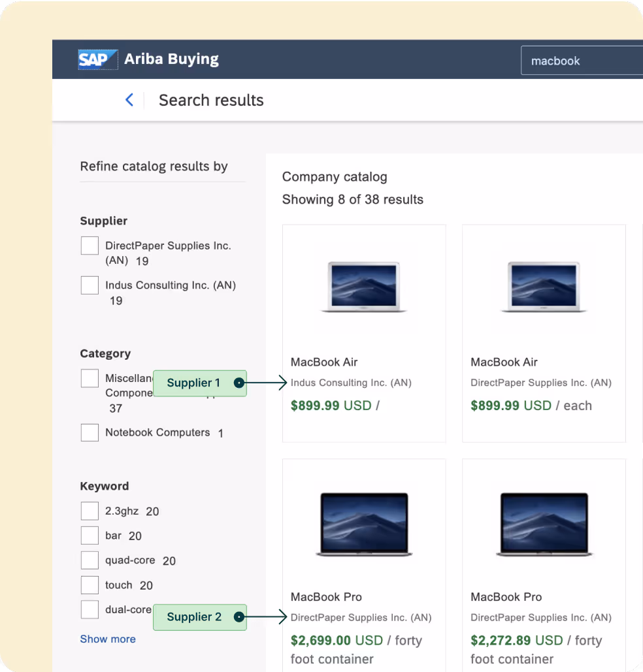Screen dimensions: 643x672
Task: Focus the search field containing macbook
Action: pyautogui.click(x=582, y=61)
